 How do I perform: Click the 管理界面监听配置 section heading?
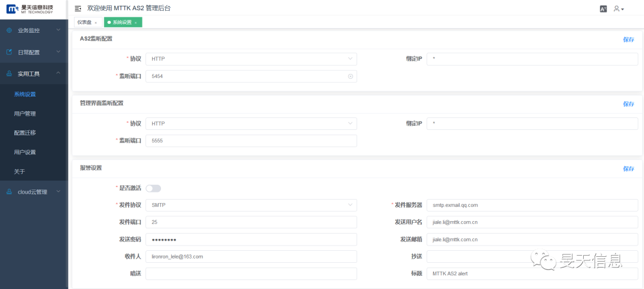101,104
